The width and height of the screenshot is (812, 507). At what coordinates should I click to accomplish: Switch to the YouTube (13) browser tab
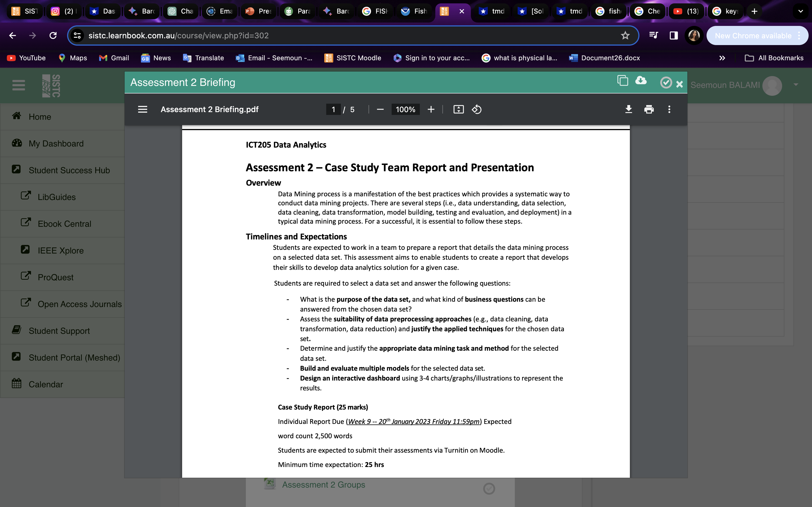pyautogui.click(x=686, y=11)
